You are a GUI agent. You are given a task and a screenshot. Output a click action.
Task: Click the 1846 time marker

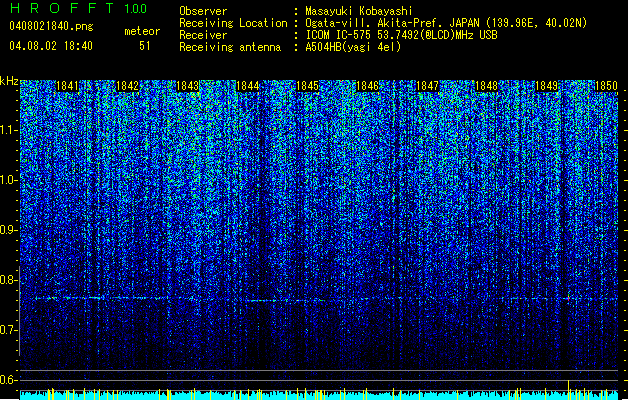point(367,86)
